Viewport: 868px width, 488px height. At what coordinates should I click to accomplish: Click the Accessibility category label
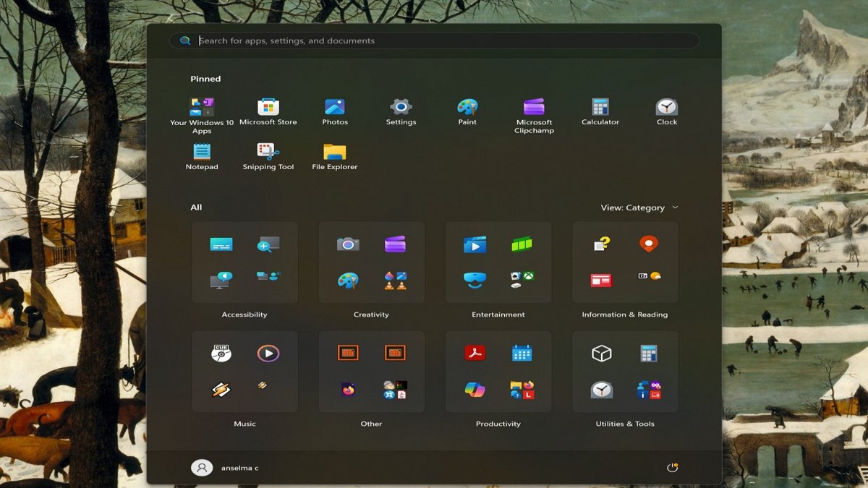click(x=244, y=314)
